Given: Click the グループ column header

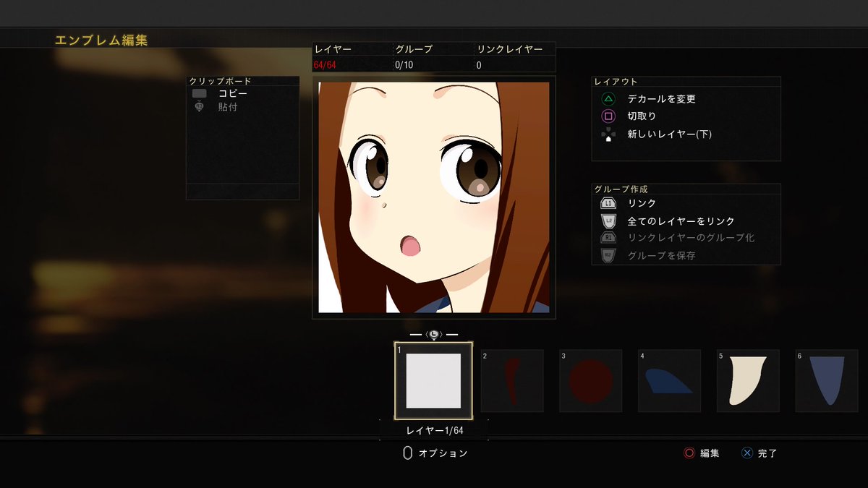Looking at the screenshot, I should tap(413, 49).
